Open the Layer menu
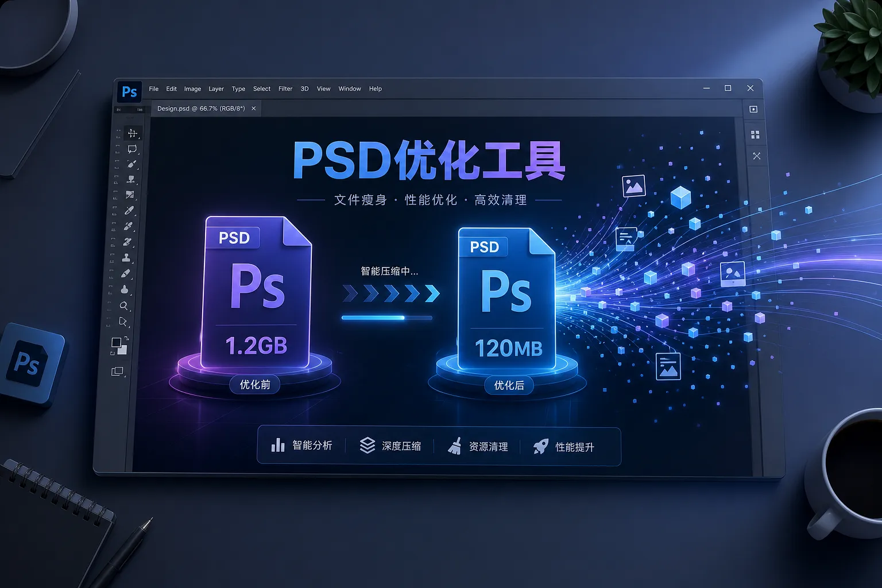The width and height of the screenshot is (882, 588). pyautogui.click(x=216, y=89)
